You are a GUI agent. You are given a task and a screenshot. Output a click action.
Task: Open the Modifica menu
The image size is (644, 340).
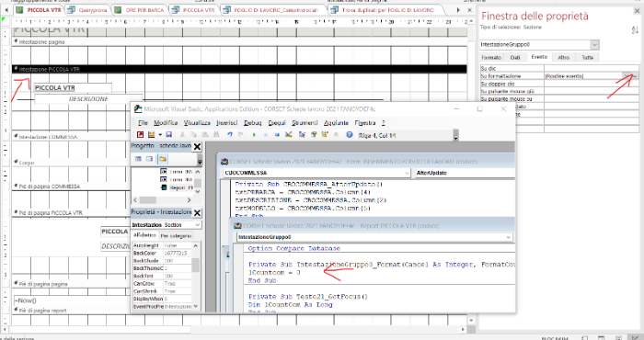(x=166, y=122)
